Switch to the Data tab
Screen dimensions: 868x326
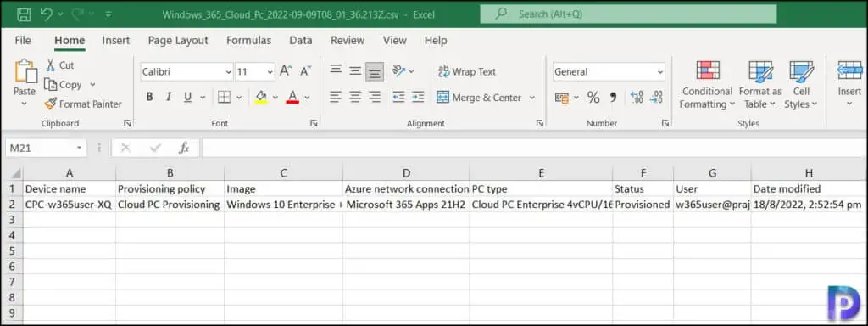click(301, 41)
